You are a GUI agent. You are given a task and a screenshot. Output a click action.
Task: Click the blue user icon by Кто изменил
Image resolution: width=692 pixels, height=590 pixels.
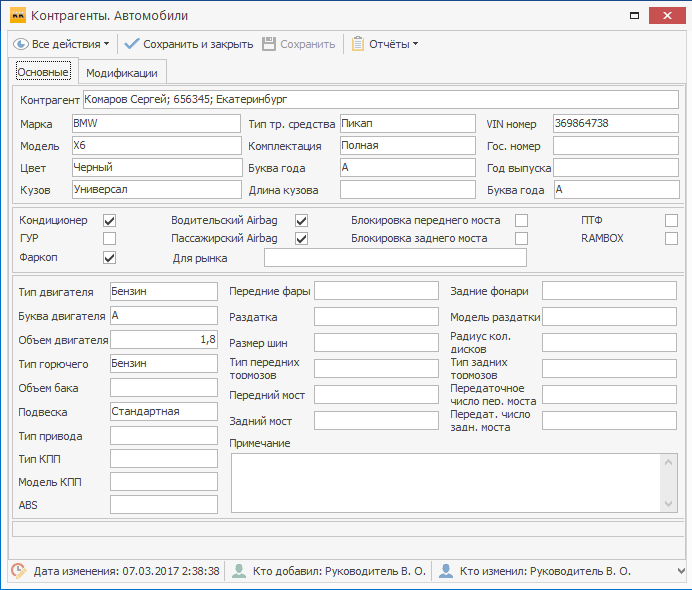click(x=446, y=571)
